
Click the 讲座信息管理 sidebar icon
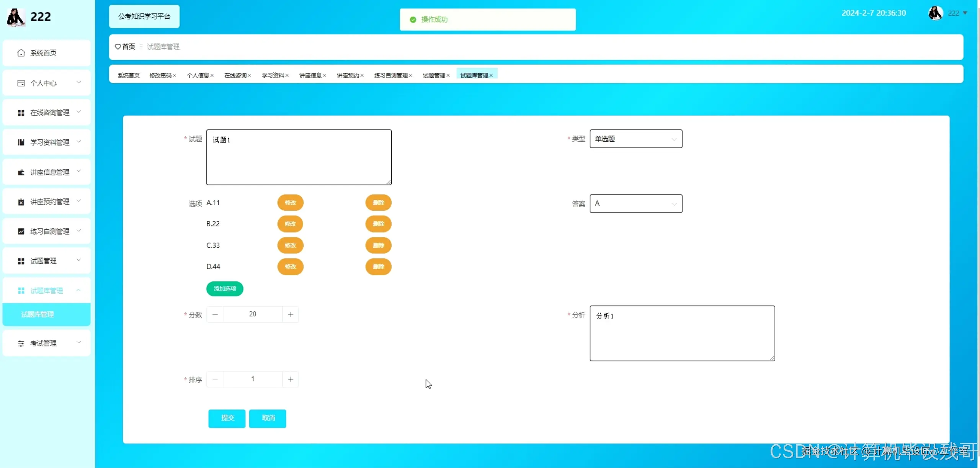tap(21, 172)
